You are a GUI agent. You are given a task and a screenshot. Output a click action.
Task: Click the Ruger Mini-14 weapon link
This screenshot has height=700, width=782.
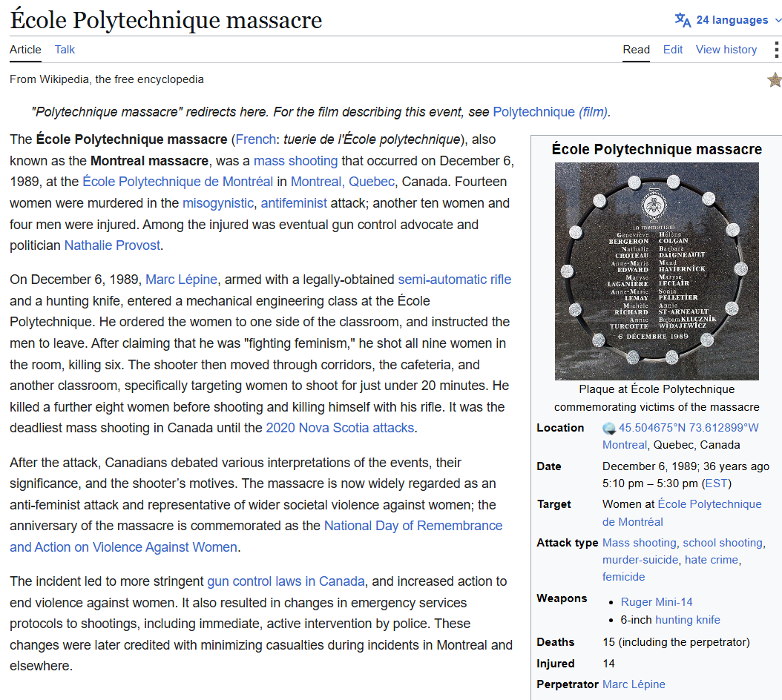pos(657,602)
